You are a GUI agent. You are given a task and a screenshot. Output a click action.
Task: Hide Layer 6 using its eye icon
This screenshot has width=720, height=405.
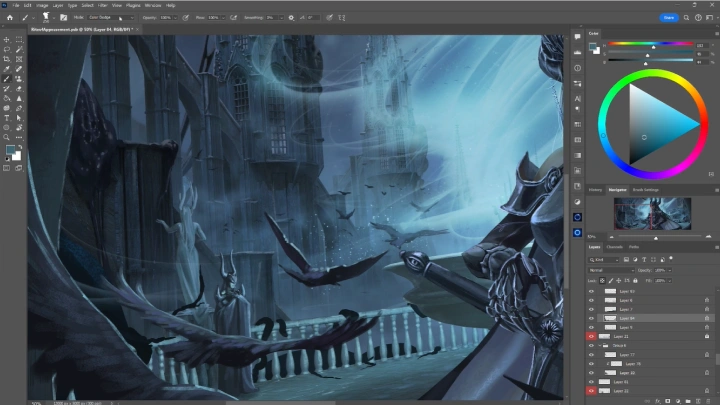(591, 300)
